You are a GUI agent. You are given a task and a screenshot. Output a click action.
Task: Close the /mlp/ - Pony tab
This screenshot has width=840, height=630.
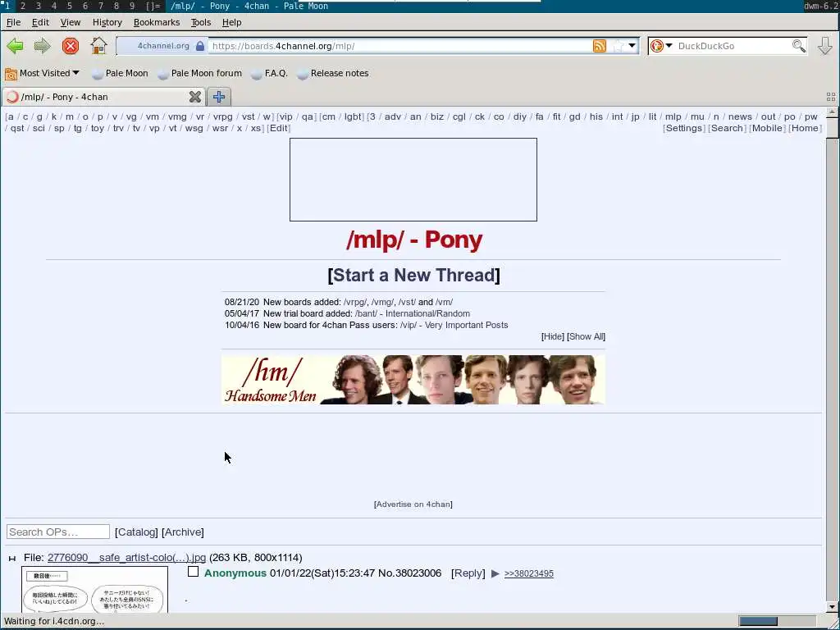click(195, 97)
